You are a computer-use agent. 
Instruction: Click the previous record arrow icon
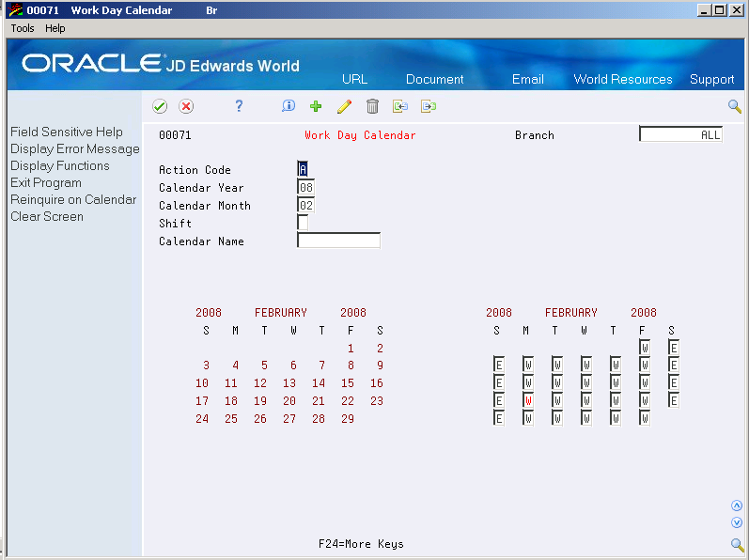coord(400,106)
